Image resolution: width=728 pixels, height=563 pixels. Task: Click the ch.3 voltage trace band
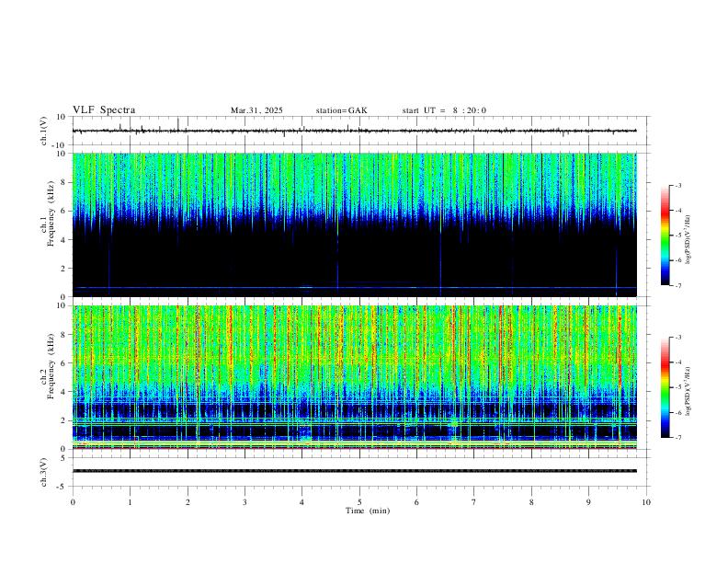(x=355, y=471)
